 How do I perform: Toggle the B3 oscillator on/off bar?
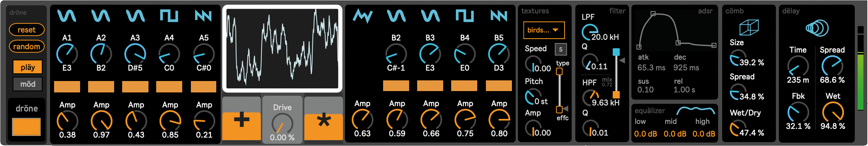(x=430, y=86)
